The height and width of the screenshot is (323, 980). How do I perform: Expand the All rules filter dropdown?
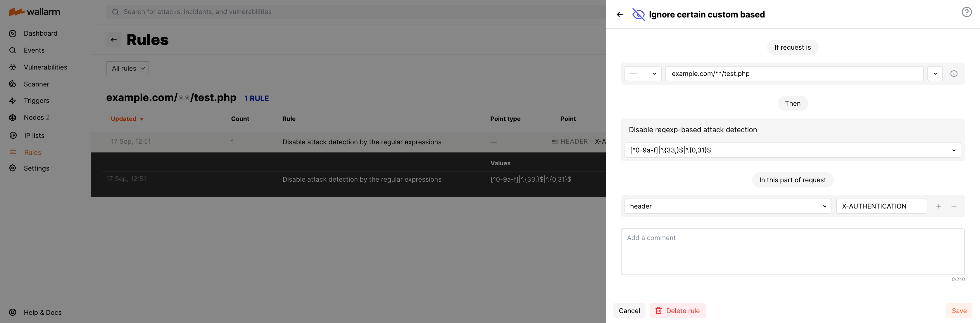pos(127,68)
